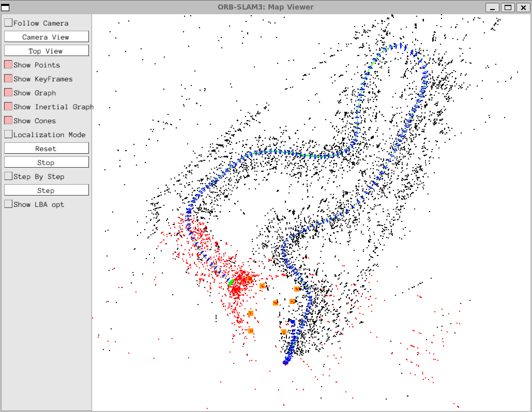This screenshot has width=532, height=412.
Task: Click the Step button
Action: pyautogui.click(x=46, y=190)
